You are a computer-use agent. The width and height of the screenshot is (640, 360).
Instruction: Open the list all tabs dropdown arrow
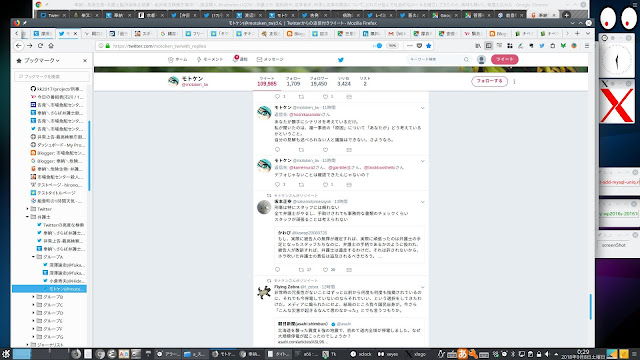pos(588,33)
